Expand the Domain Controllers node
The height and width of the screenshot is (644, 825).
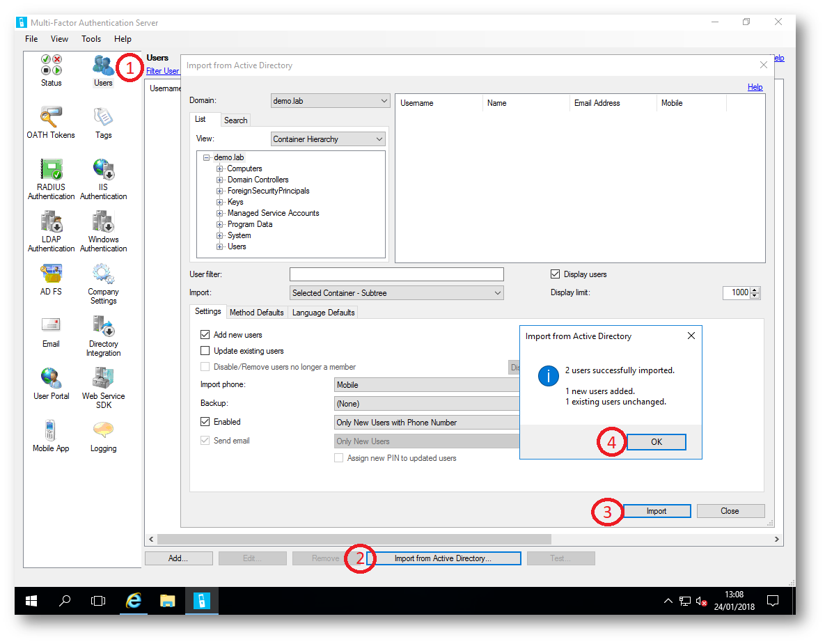219,180
